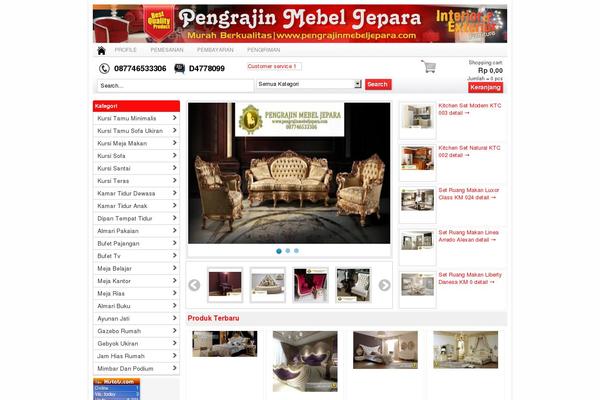Open the shopping cart icon

[429, 67]
